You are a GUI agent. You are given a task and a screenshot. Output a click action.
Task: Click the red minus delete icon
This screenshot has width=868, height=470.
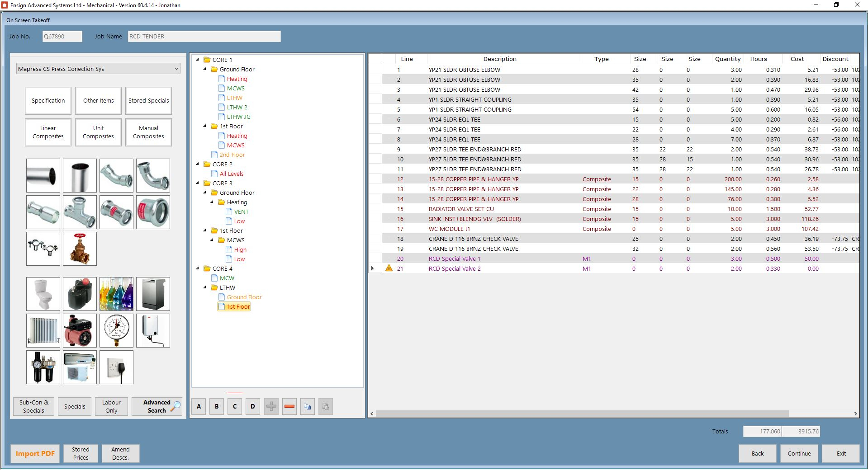(289, 406)
